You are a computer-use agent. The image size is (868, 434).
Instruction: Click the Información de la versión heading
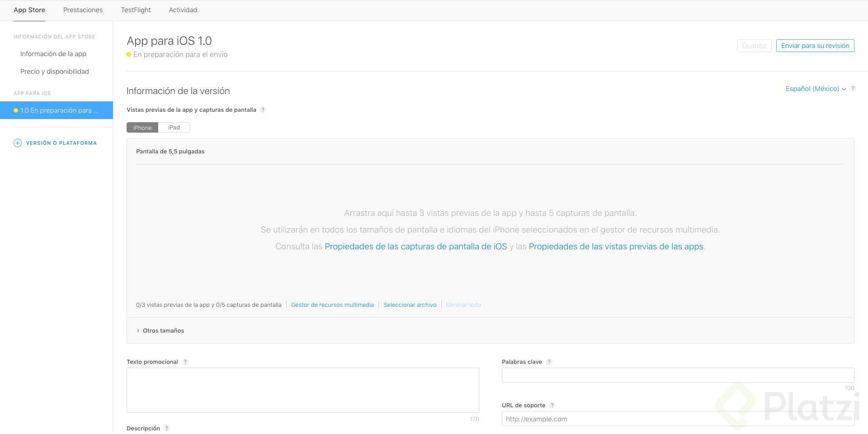(x=178, y=91)
